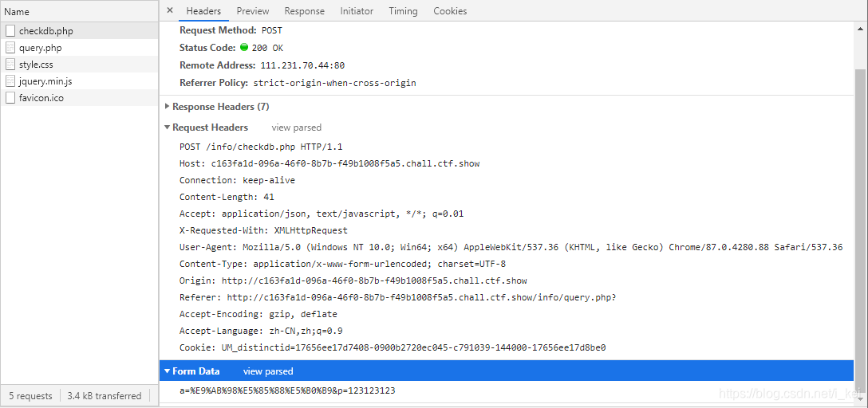Click view parsed next to Request Headers
The height and width of the screenshot is (408, 868).
(x=296, y=127)
